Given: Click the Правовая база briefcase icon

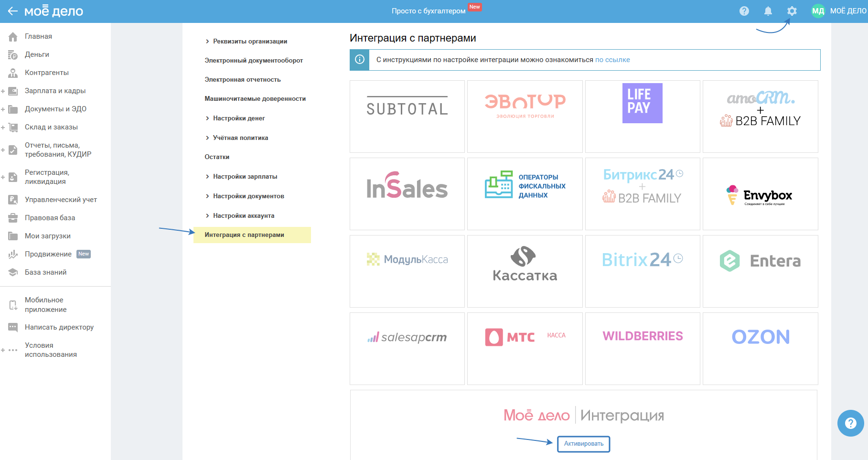Looking at the screenshot, I should pyautogui.click(x=13, y=218).
